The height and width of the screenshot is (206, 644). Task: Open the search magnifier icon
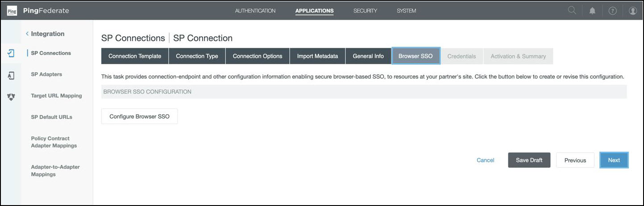(x=572, y=11)
